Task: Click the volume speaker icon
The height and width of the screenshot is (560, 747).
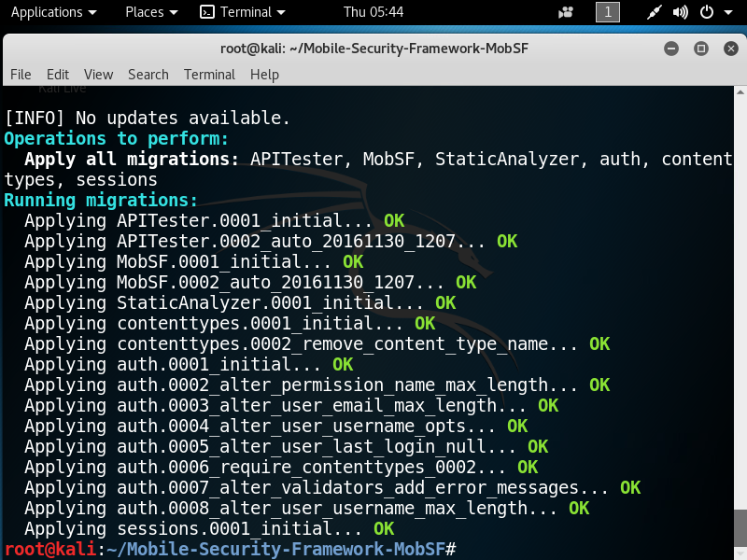Action: point(681,12)
